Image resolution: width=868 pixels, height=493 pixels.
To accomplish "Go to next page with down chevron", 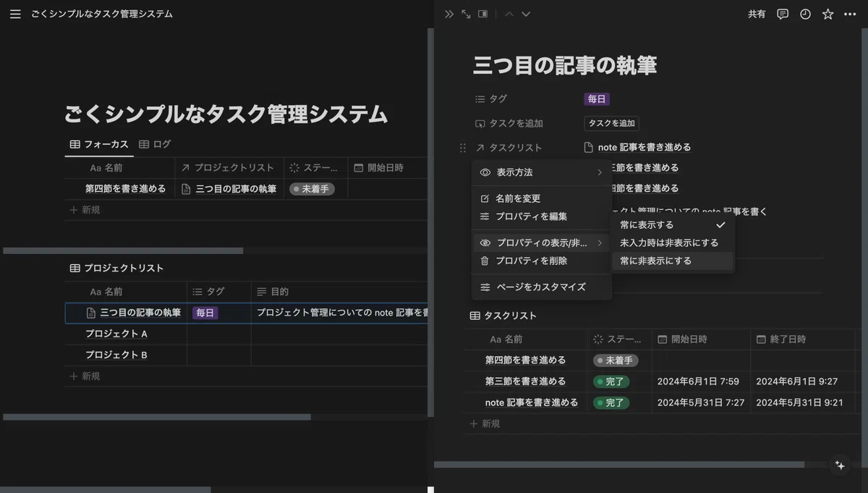I will click(x=526, y=14).
